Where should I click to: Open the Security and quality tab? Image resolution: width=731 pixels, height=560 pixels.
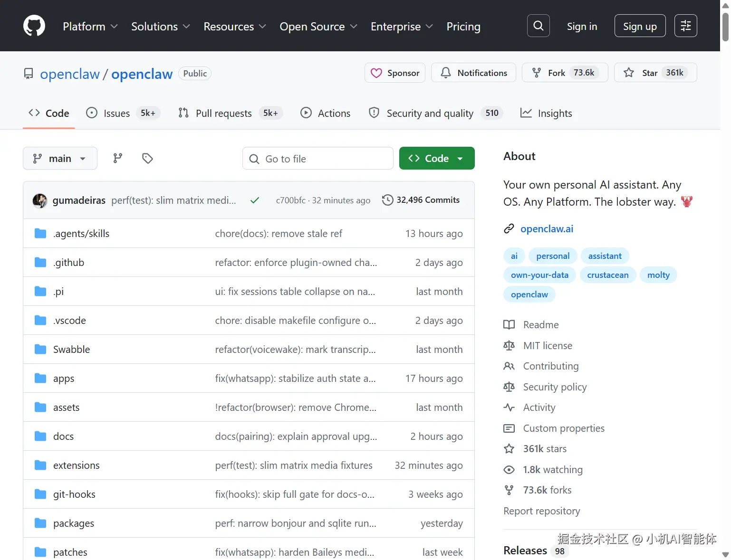point(435,113)
